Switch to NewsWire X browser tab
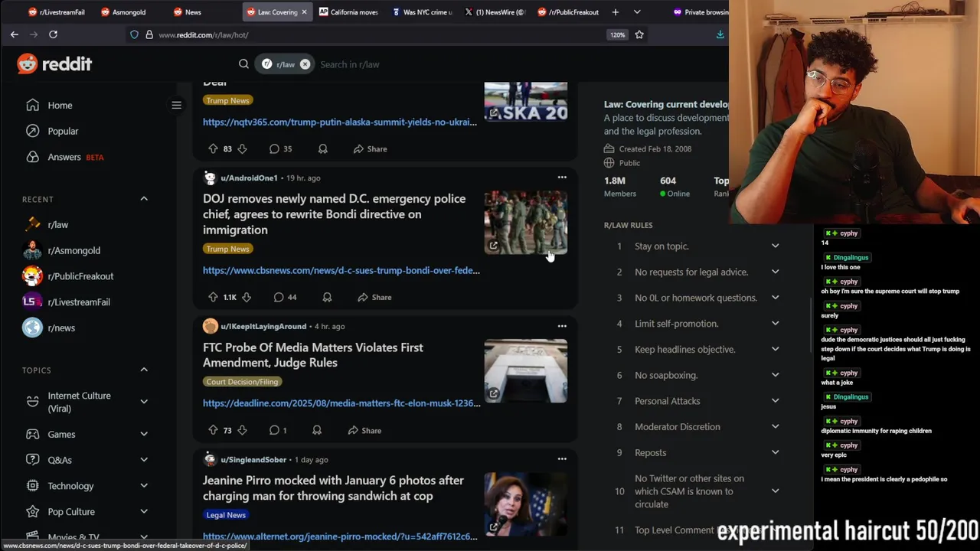This screenshot has width=980, height=551. [494, 12]
